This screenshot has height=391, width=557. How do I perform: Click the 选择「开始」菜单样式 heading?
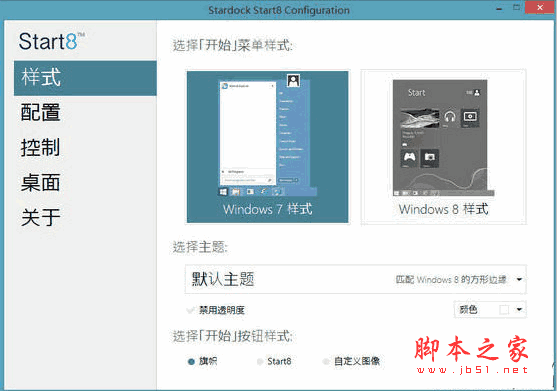click(233, 46)
